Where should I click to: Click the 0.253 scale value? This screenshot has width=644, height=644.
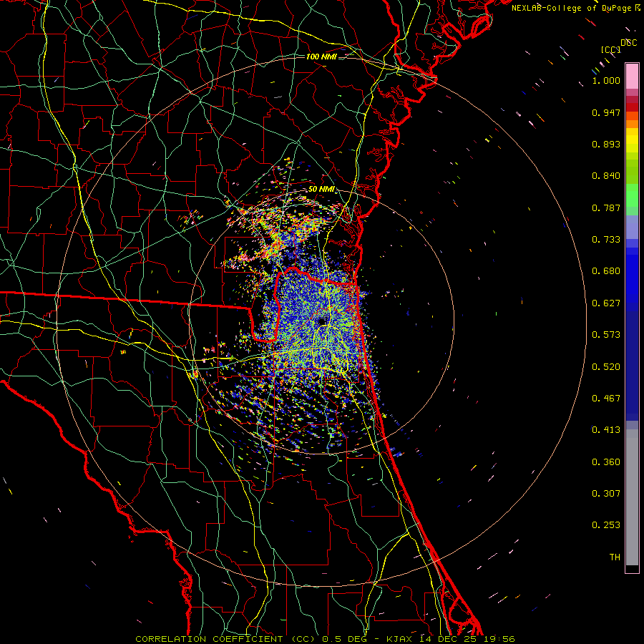pos(606,525)
